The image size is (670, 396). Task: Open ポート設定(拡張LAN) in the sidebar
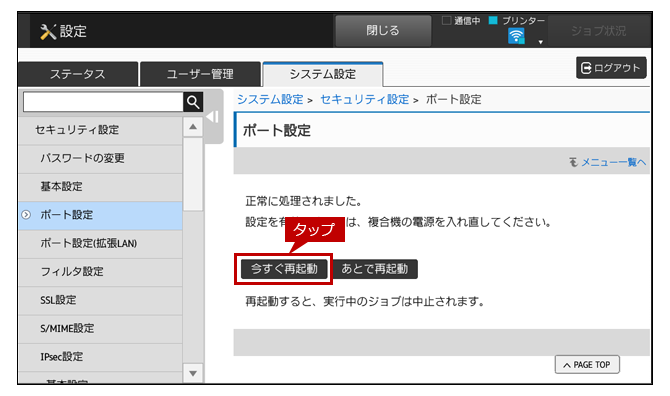(x=100, y=243)
